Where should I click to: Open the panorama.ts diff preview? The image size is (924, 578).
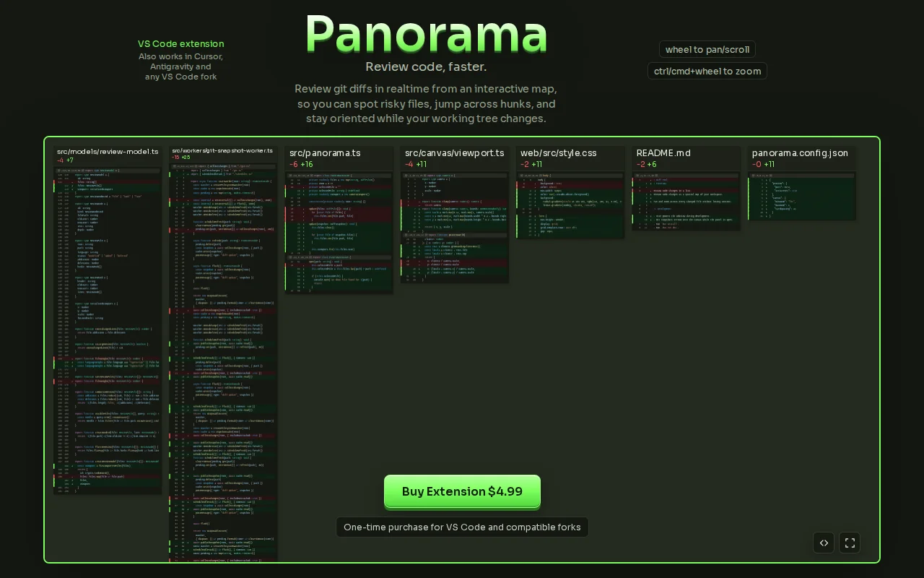click(x=339, y=233)
